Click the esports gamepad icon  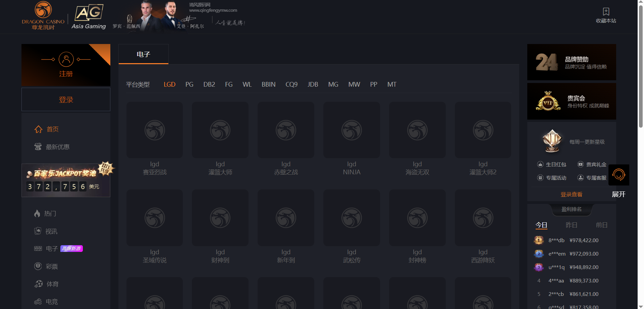(38, 302)
